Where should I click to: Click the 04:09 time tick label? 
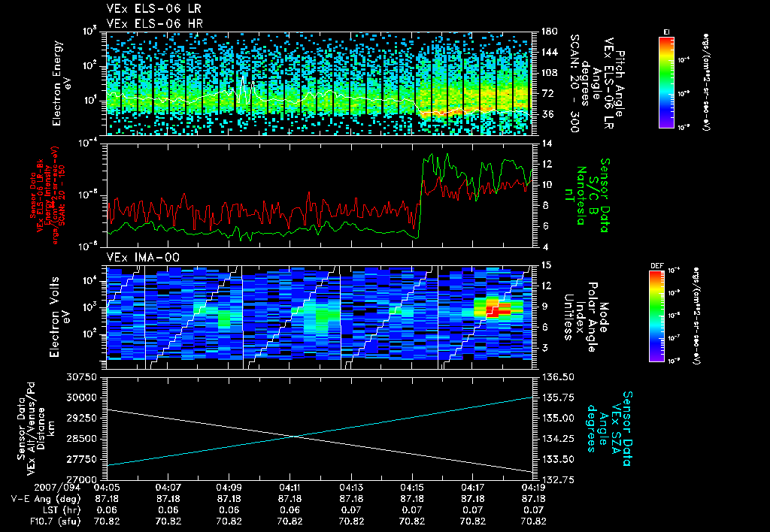pyautogui.click(x=229, y=488)
